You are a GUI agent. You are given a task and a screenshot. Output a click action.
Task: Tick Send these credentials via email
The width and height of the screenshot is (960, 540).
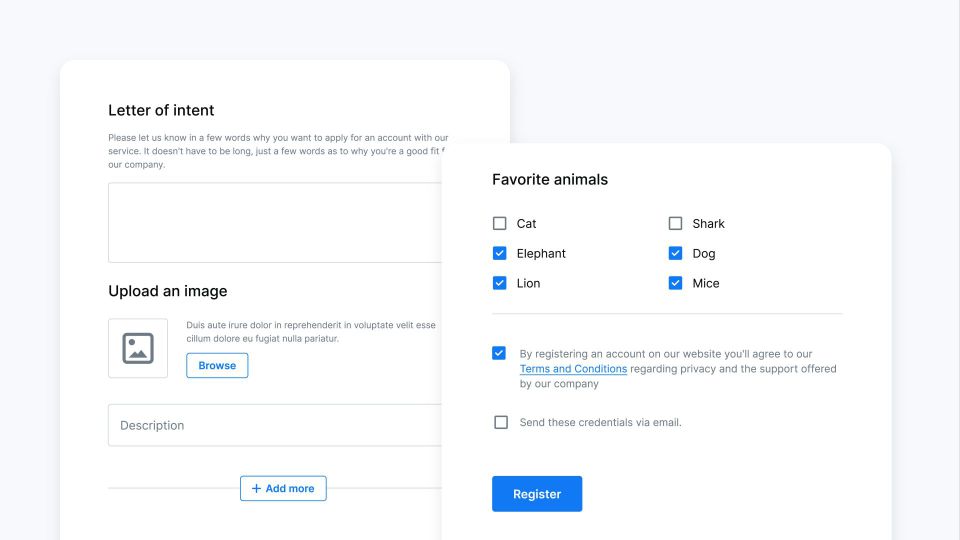pos(501,422)
